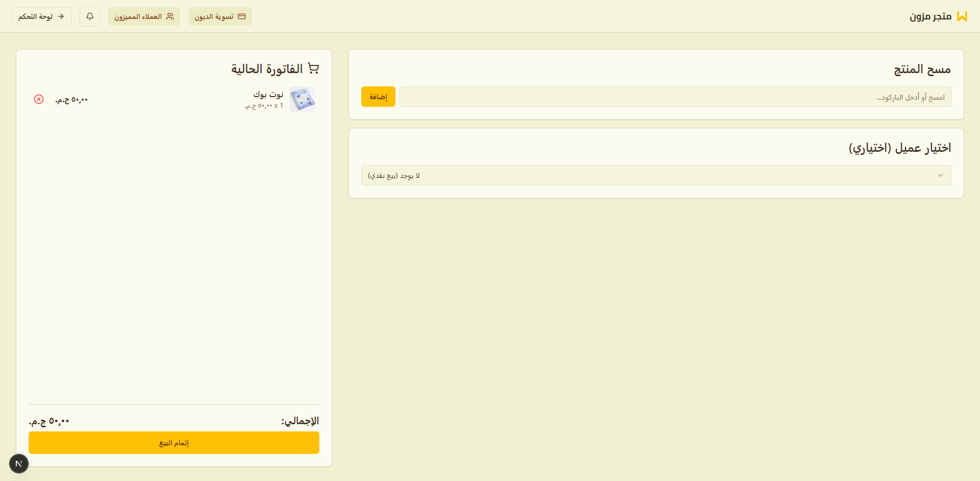Select the نوت بوك item name in invoice
980x481 pixels.
[268, 94]
